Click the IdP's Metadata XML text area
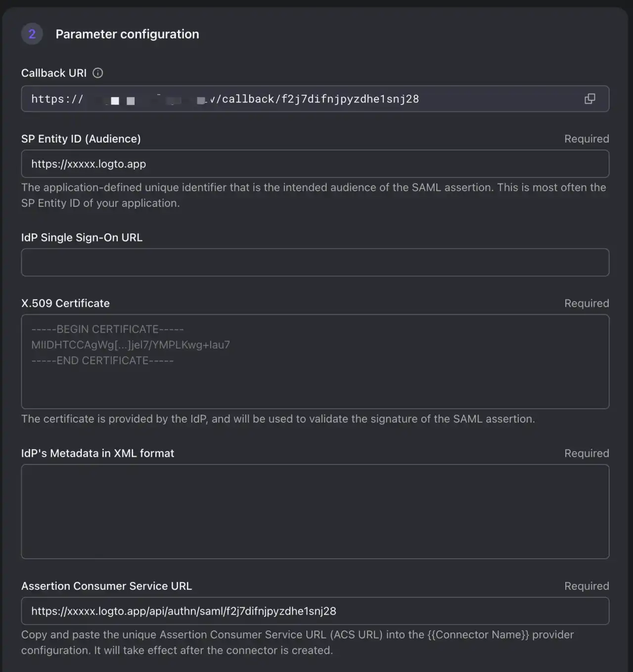633x672 pixels. click(315, 512)
